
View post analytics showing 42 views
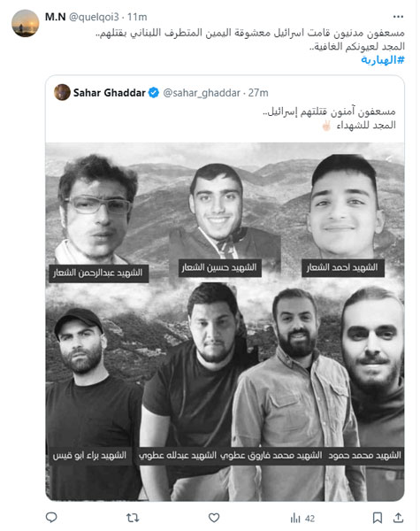tap(302, 518)
